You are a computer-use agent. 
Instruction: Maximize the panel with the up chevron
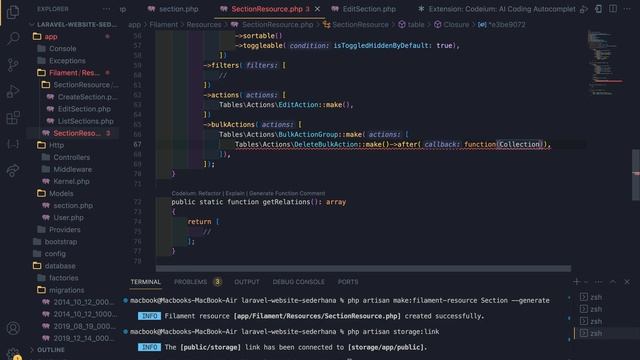(x=613, y=282)
